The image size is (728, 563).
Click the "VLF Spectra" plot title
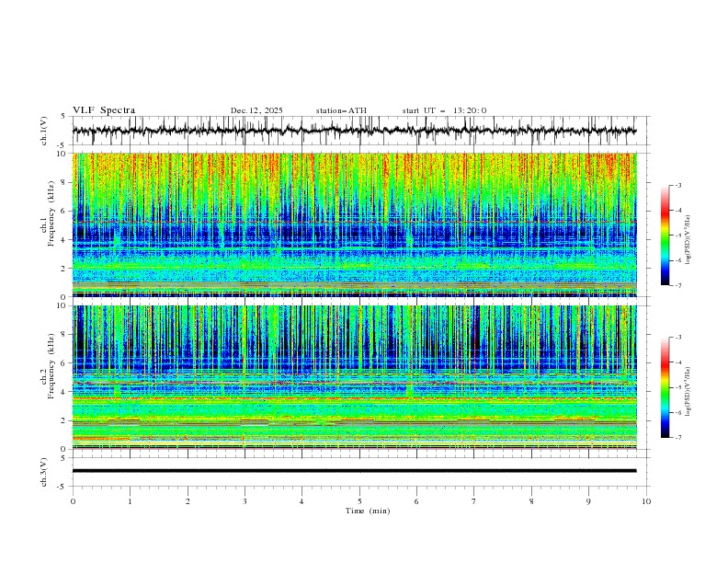click(x=104, y=110)
